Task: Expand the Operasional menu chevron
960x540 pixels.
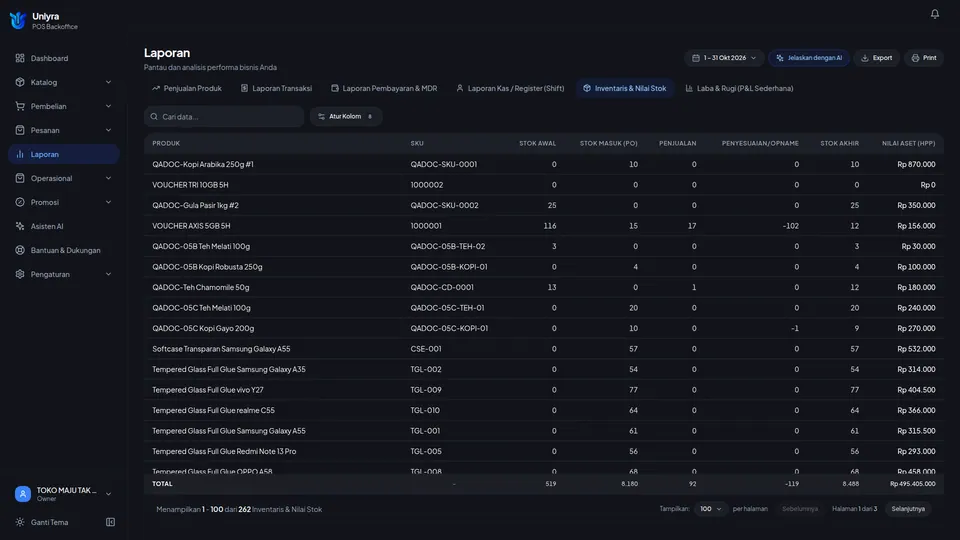Action: coord(108,178)
